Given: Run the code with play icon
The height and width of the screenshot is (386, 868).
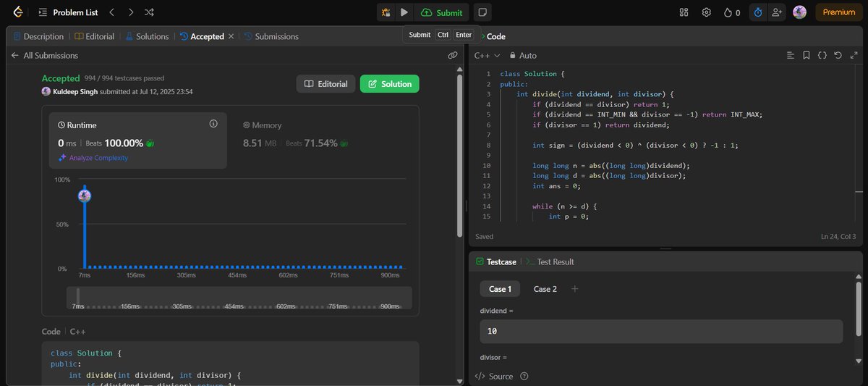Looking at the screenshot, I should click(x=404, y=12).
